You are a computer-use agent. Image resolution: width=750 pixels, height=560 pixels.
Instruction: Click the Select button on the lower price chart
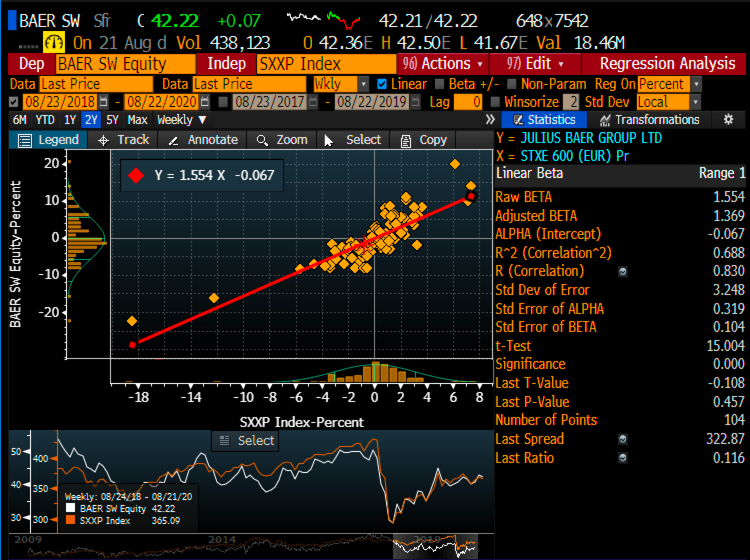(x=245, y=440)
